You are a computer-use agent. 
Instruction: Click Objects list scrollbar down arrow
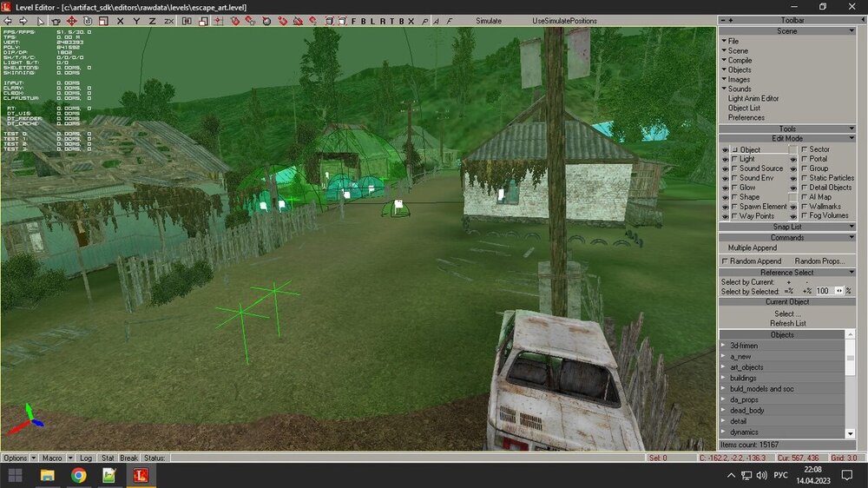coord(851,433)
